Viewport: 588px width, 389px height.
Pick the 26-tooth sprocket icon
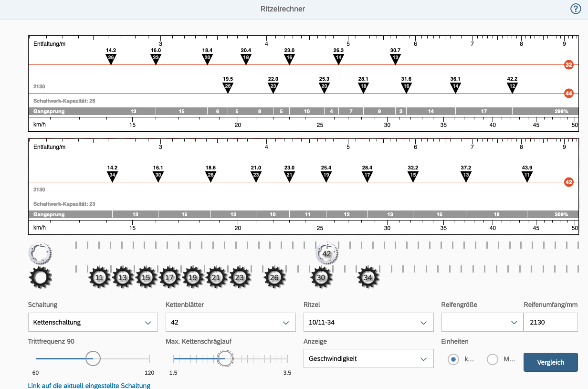[274, 277]
